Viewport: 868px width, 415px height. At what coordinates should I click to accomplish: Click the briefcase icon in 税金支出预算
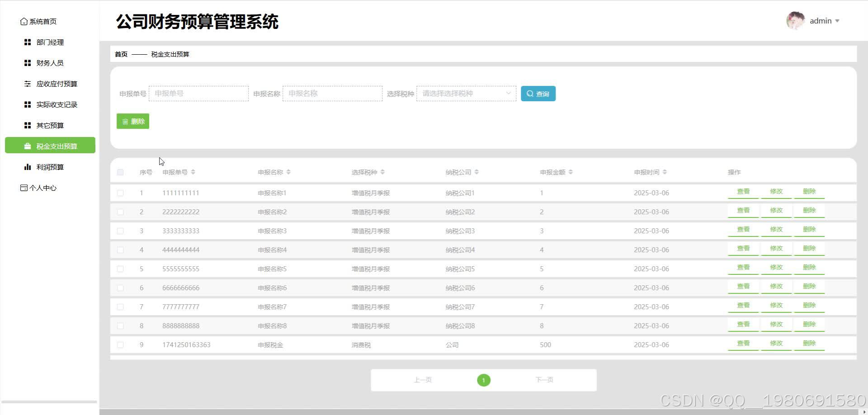click(28, 146)
